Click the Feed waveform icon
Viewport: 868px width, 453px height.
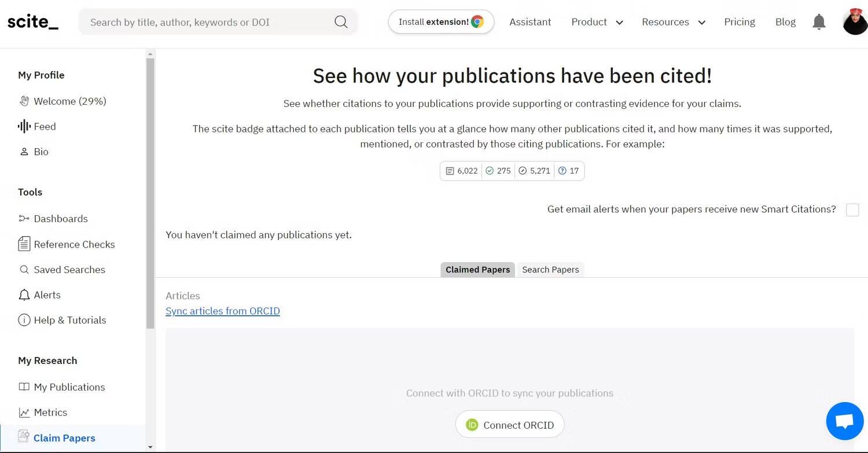pyautogui.click(x=24, y=126)
